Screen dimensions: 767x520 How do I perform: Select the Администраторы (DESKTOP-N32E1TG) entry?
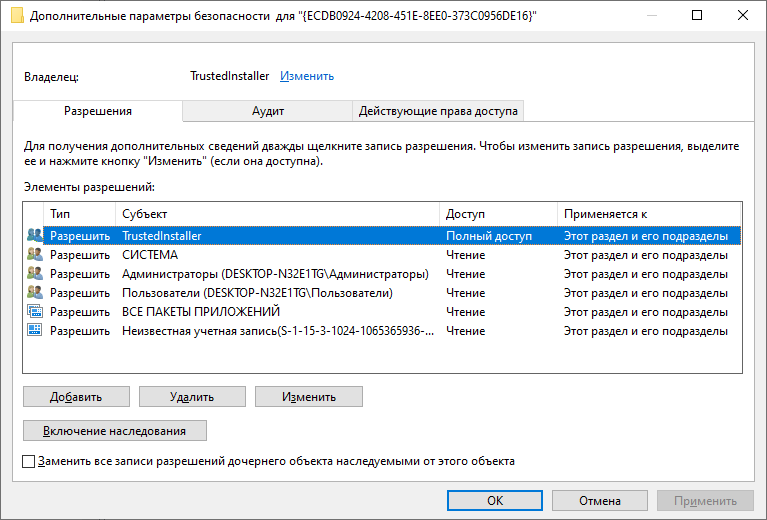point(382,273)
